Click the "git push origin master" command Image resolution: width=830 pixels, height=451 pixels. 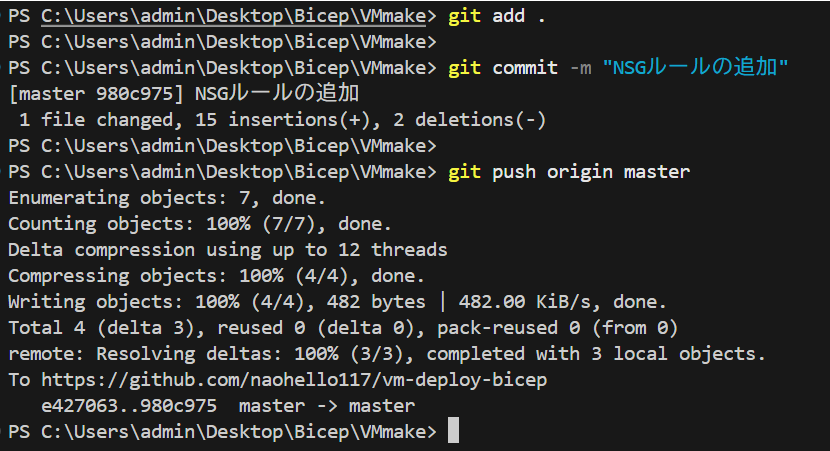pyautogui.click(x=568, y=172)
